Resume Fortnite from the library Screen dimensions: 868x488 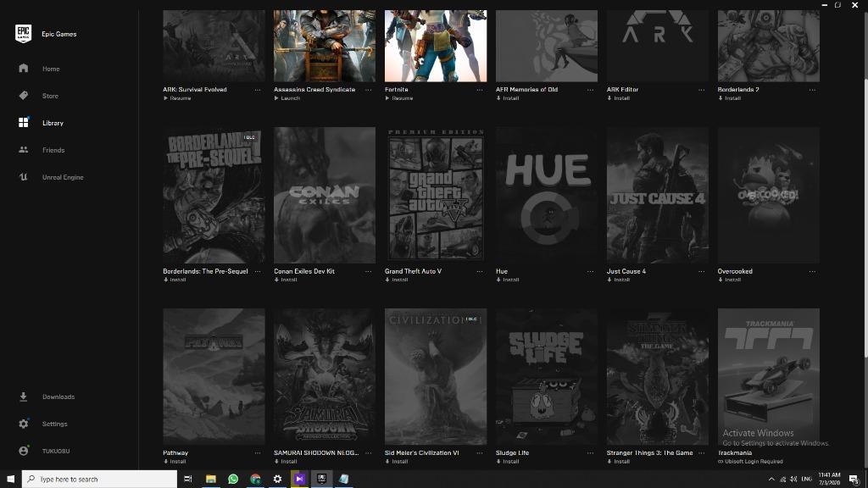pos(399,98)
